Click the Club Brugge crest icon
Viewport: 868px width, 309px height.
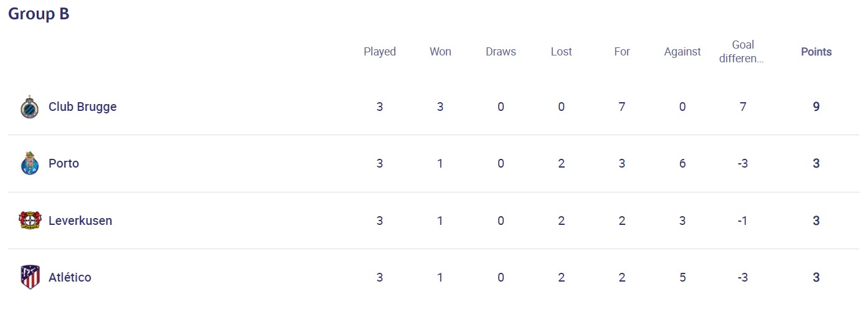29,107
